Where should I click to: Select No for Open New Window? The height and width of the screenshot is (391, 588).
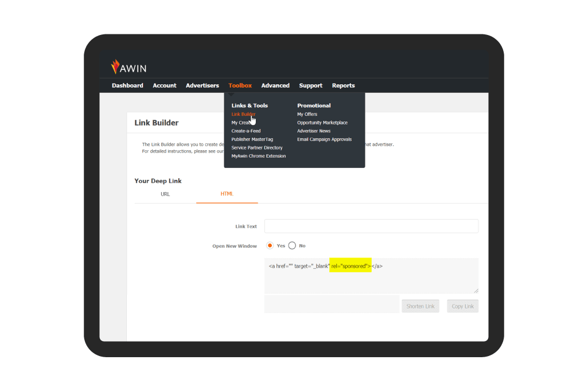tap(292, 245)
